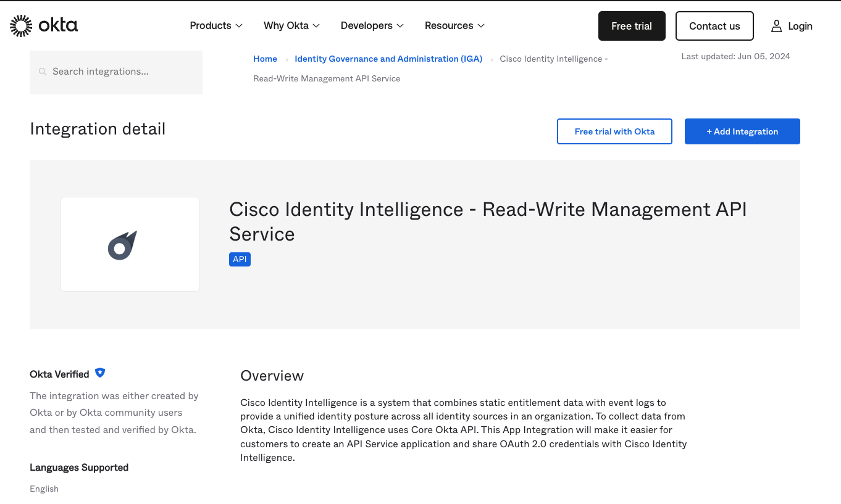Click the Okta Verified shield badge
Screen dimensions: 841x504
[100, 373]
